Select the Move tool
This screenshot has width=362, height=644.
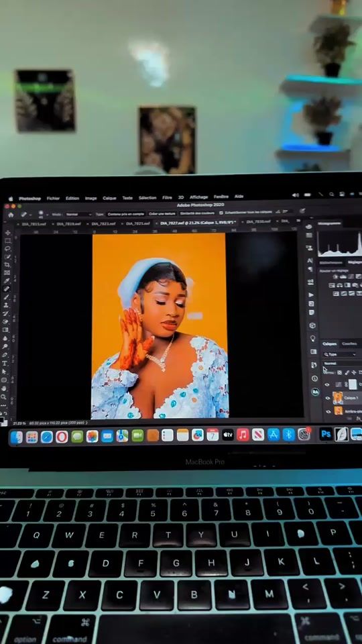(7, 233)
